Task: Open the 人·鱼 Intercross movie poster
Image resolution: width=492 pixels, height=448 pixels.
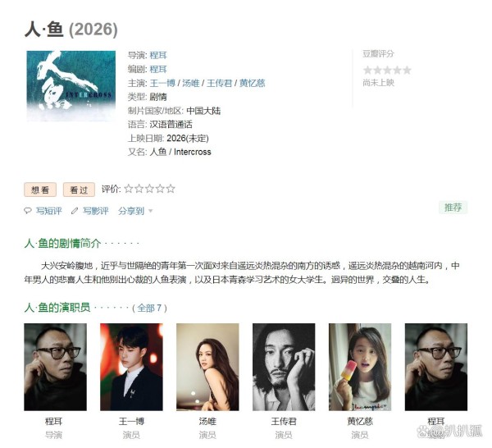Action: 71,86
